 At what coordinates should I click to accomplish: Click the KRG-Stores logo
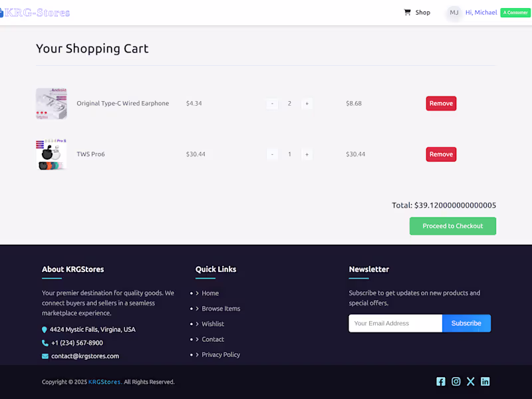(x=35, y=12)
